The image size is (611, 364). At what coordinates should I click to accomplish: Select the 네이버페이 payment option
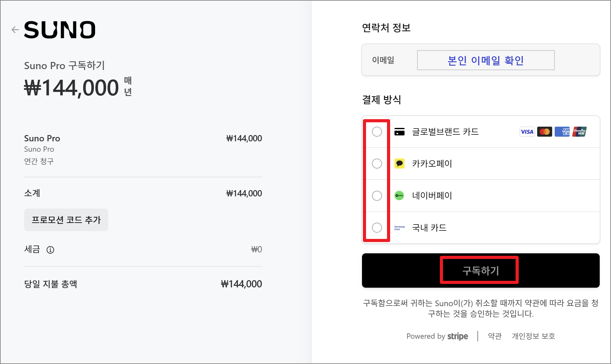pos(377,195)
